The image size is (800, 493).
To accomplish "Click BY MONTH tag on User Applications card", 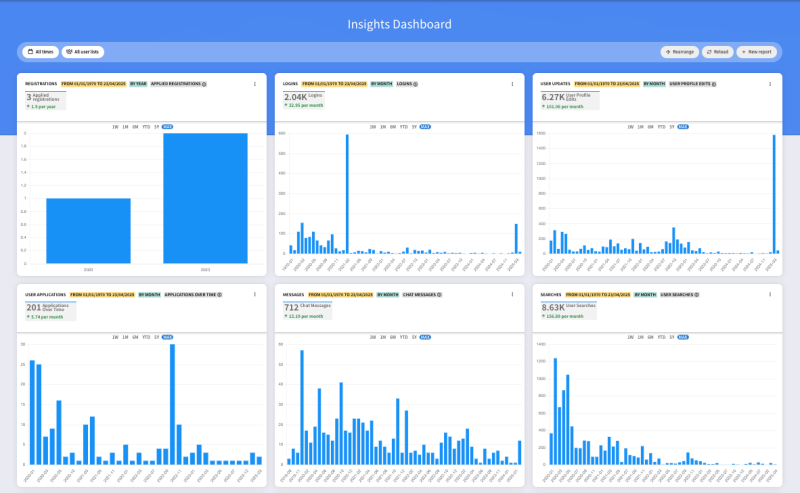I will [x=149, y=294].
